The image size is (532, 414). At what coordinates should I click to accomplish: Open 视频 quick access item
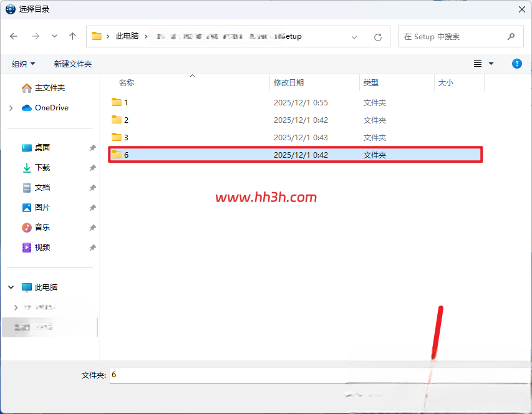click(36, 247)
